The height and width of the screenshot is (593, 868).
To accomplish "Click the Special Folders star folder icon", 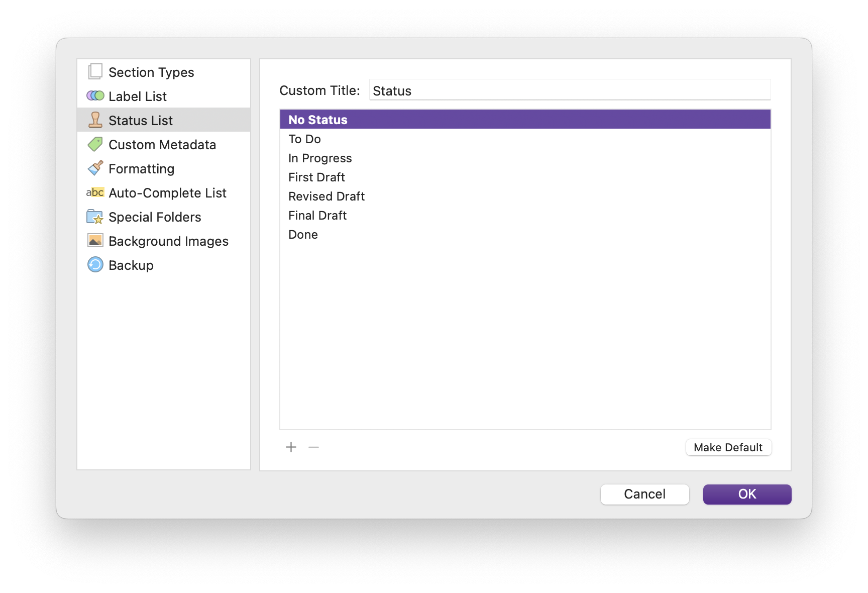I will point(95,217).
